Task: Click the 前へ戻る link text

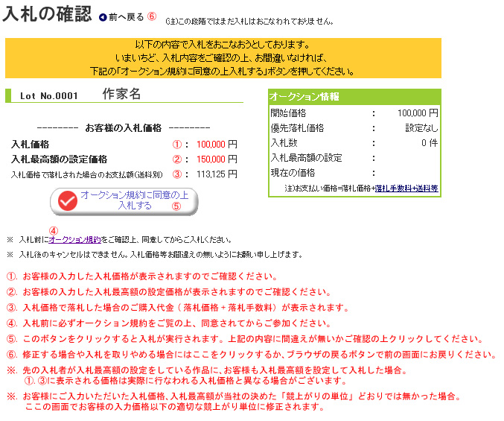Action: pyautogui.click(x=126, y=17)
